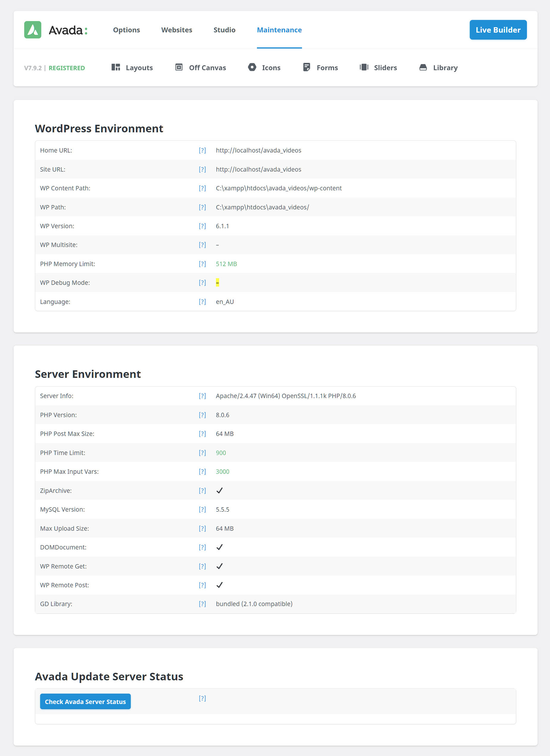Click the REGISTERED status text

[67, 68]
